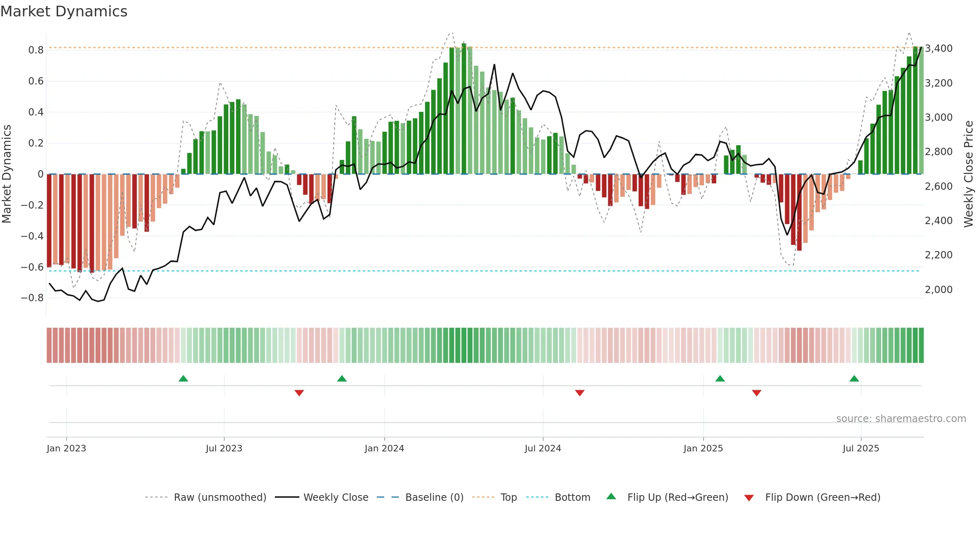Image resolution: width=980 pixels, height=551 pixels.
Task: Select the Bottom legend entry
Action: pos(558,497)
